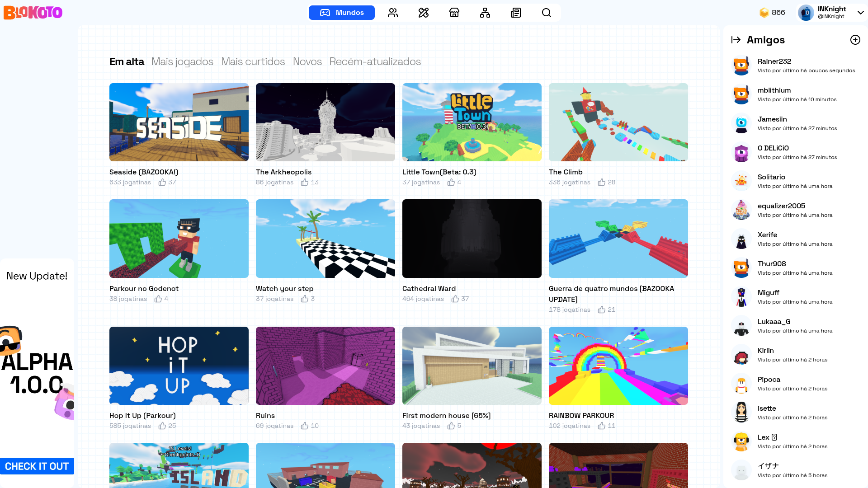The image size is (868, 488).
Task: Click the coin balance icon showing 866
Action: (x=764, y=13)
